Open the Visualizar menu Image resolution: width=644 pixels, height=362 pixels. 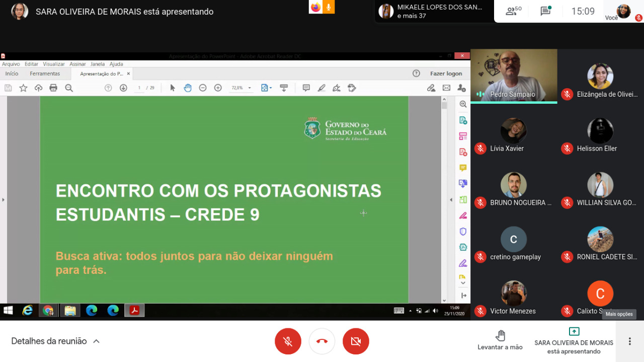54,64
